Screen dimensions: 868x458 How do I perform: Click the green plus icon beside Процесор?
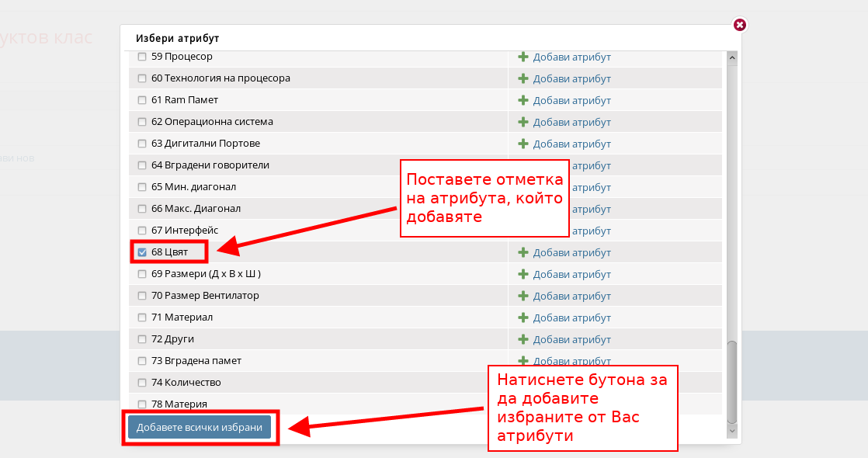(523, 57)
